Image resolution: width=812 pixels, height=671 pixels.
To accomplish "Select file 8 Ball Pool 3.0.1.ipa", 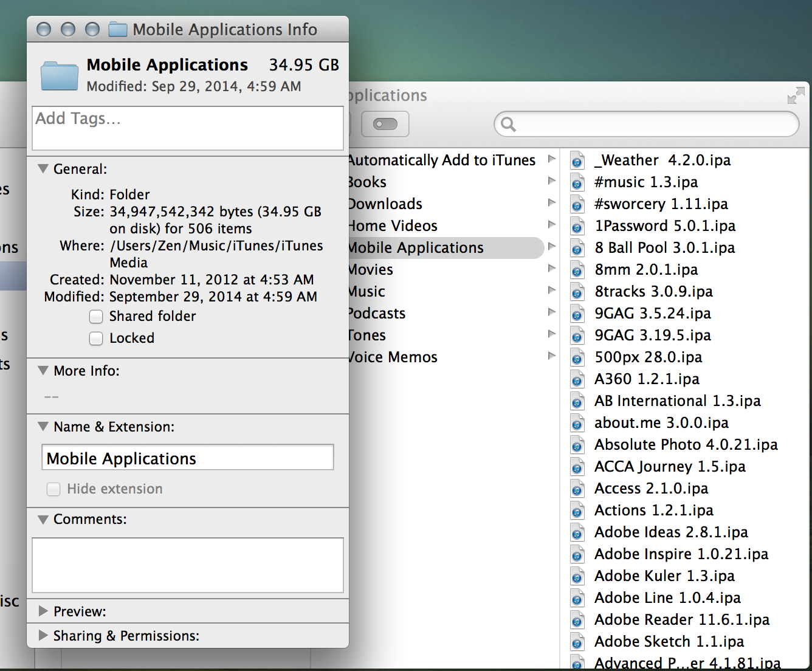I will 665,248.
